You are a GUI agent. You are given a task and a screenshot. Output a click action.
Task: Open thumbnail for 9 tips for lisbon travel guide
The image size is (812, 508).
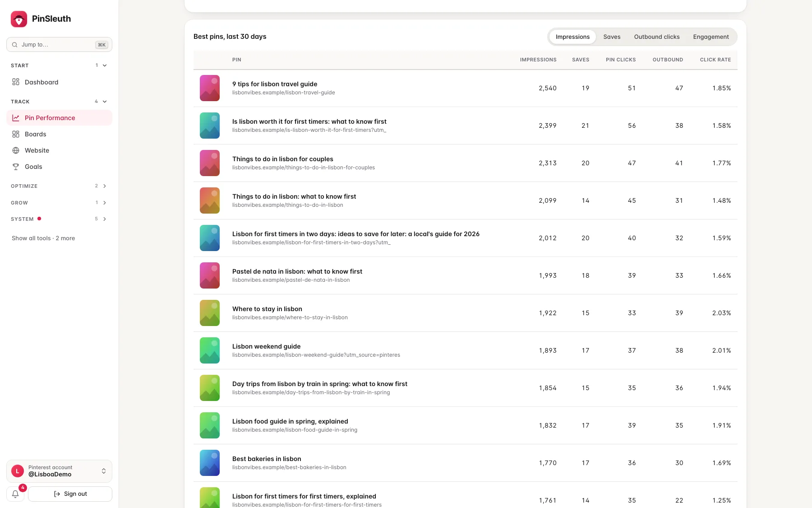tap(210, 88)
